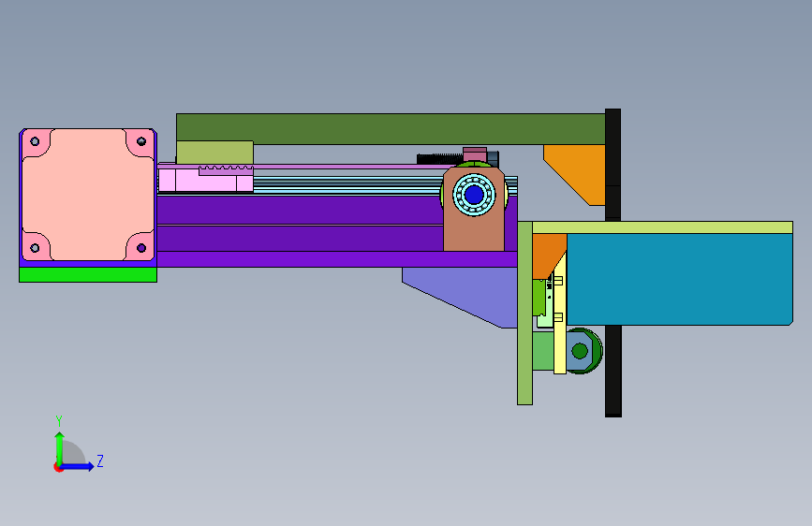812x526 pixels.
Task: Select the olive block under the top beam
Action: [214, 153]
